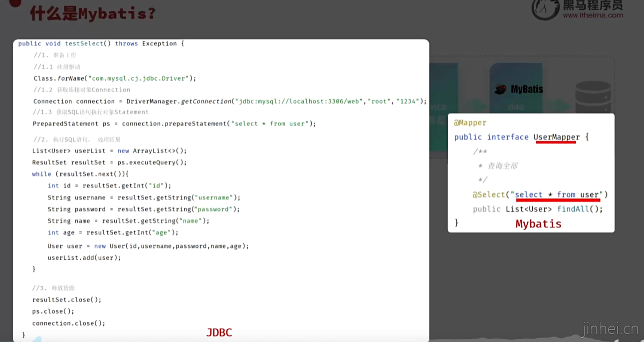Click comment //2. 执行SQL语句, 处理结果

coord(76,140)
